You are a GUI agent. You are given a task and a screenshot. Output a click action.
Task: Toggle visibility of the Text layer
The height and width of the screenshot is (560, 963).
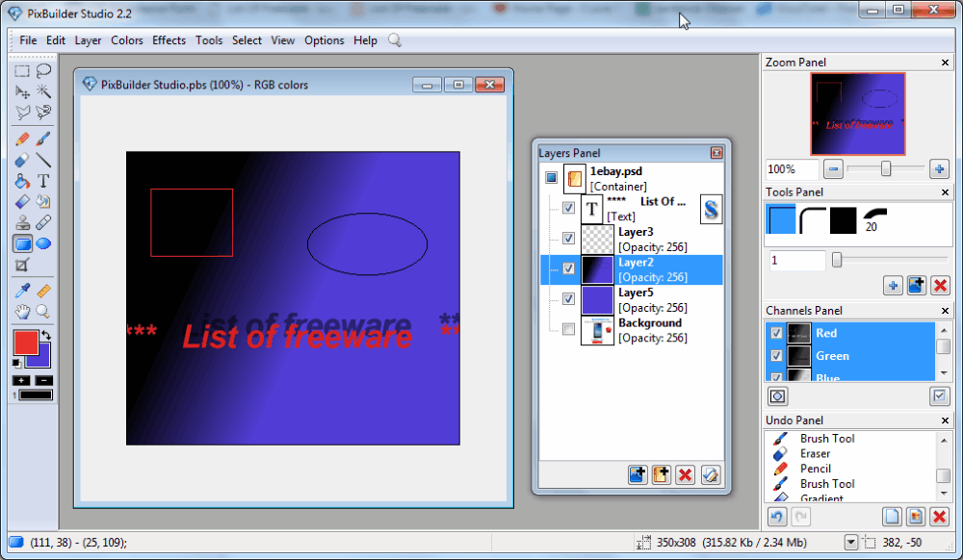click(x=569, y=208)
